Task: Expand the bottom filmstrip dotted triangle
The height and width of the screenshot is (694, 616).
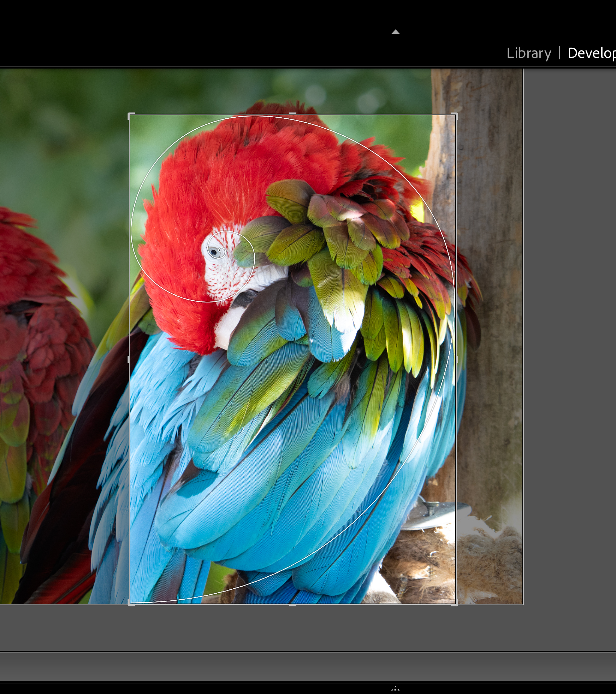Action: click(395, 689)
